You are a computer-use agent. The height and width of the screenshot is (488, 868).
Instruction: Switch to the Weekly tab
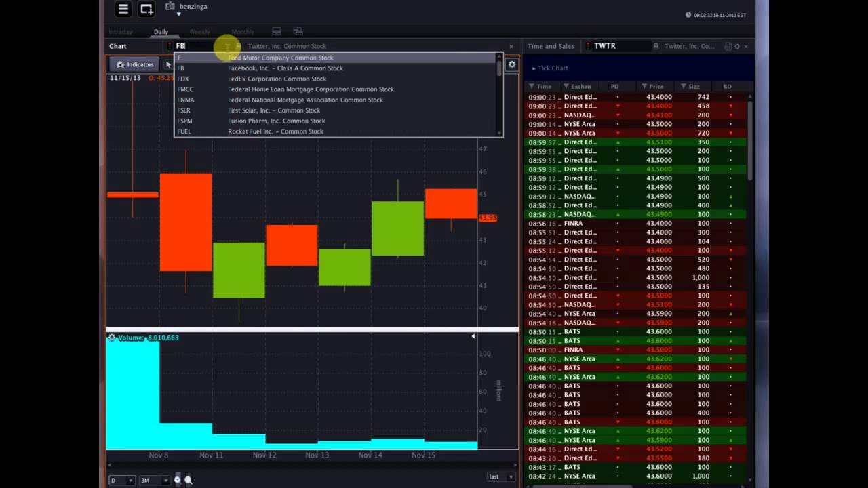[199, 32]
